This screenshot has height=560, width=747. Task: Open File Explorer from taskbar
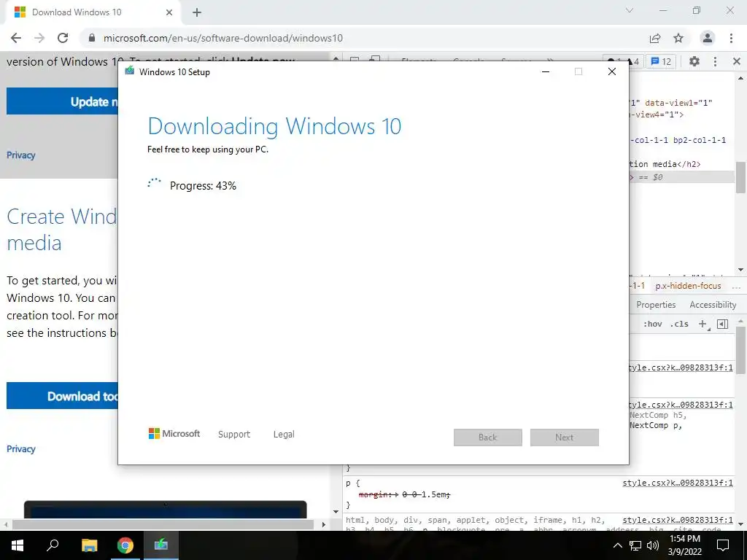click(x=89, y=545)
